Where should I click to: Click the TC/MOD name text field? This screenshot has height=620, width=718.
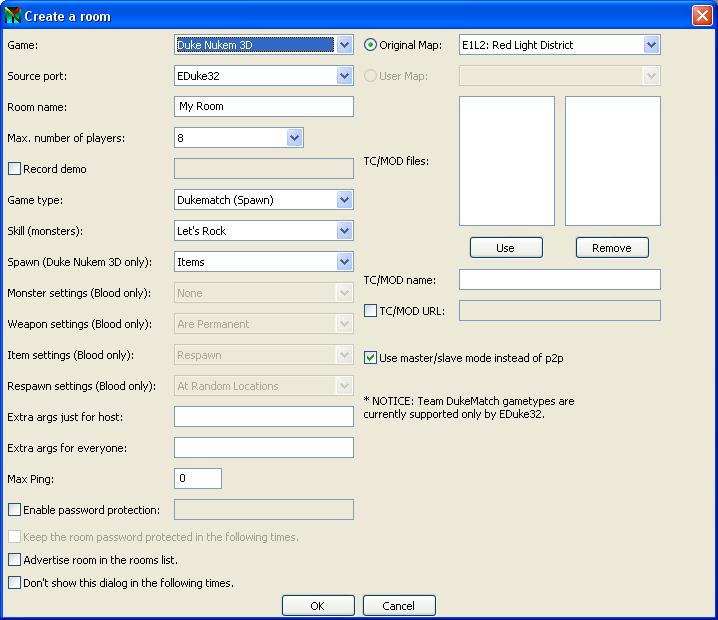pos(560,279)
